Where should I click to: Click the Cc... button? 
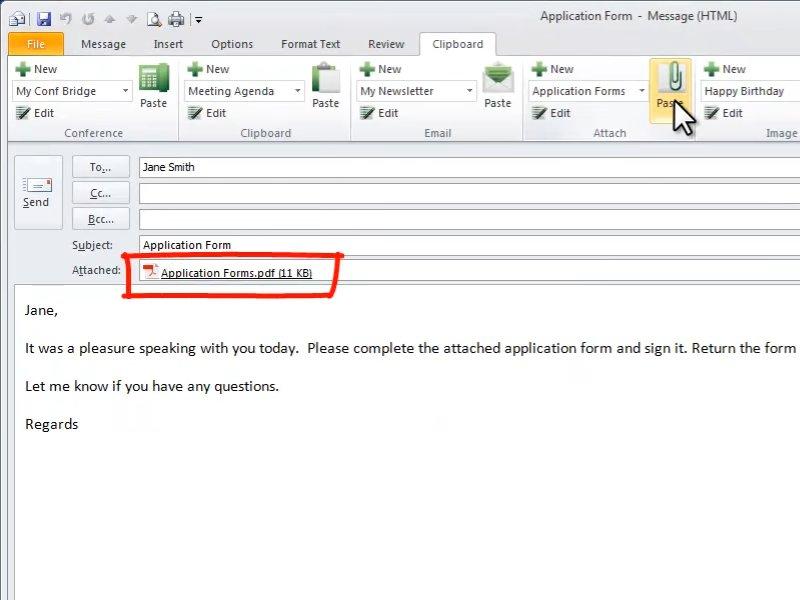pyautogui.click(x=101, y=193)
